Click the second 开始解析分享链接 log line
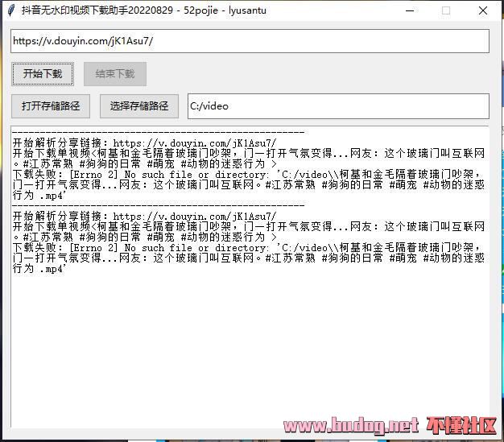 click(x=145, y=216)
